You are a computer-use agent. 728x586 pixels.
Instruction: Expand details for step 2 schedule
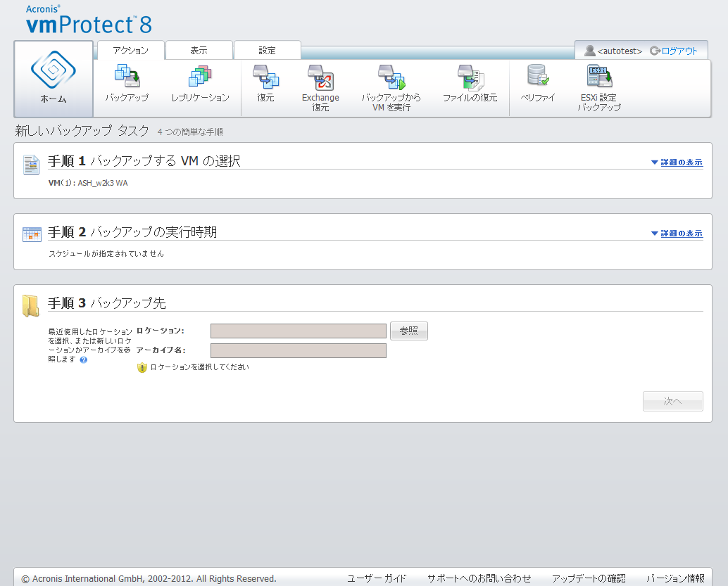tap(677, 234)
